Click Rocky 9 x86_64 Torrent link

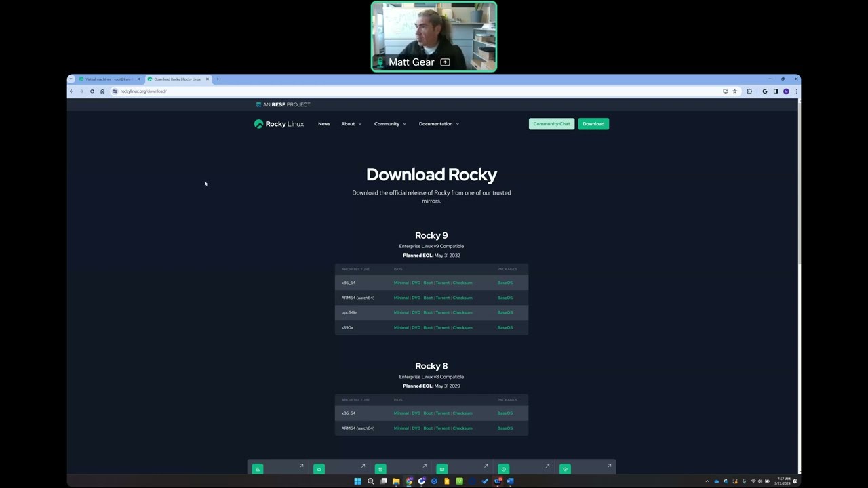(442, 283)
